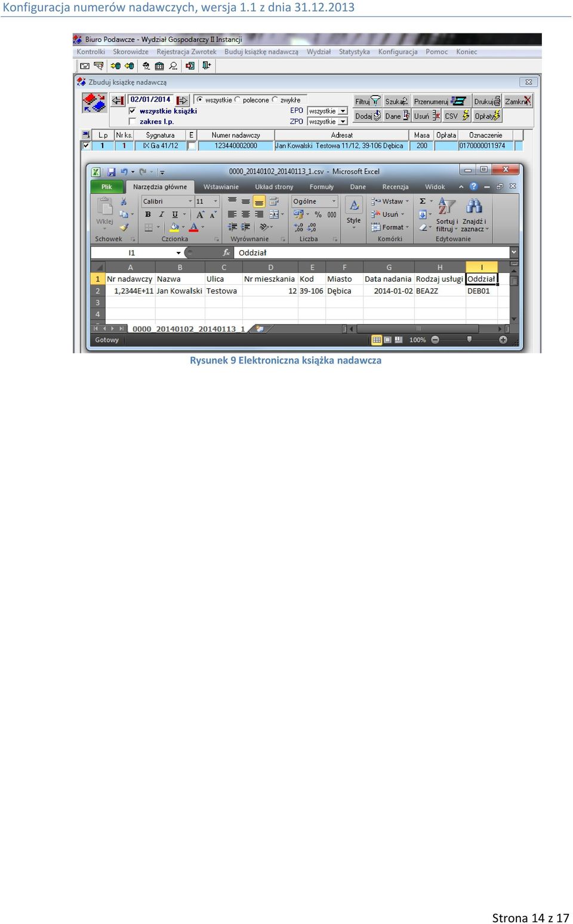Screen dimensions: 573x924
Task: Click the Zamknij button
Action: pos(517,101)
